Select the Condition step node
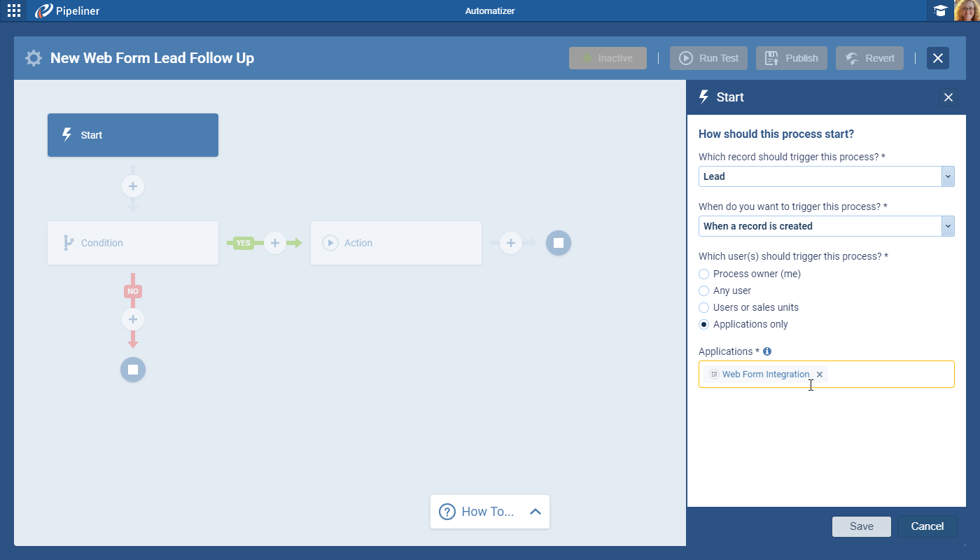The image size is (980, 560). (132, 242)
